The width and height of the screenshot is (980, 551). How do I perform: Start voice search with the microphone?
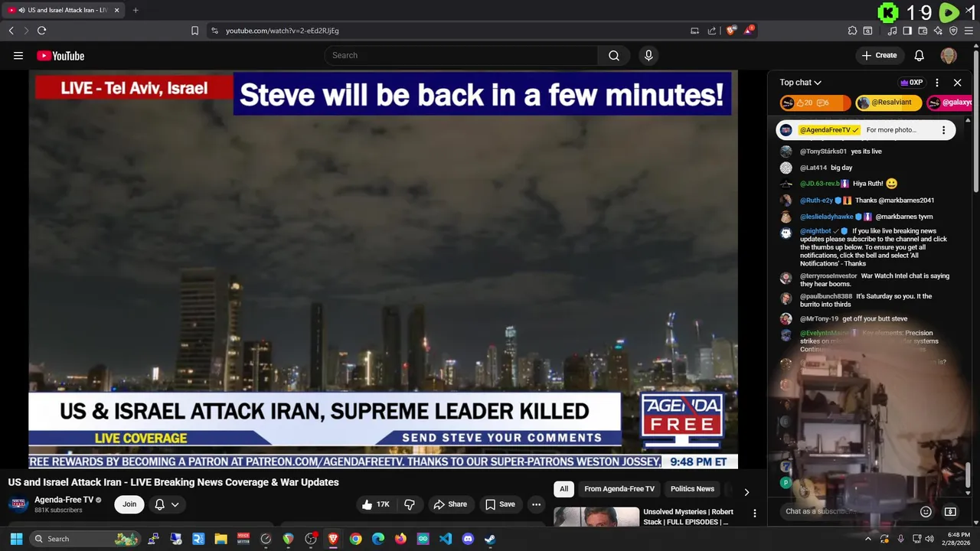[x=648, y=55]
